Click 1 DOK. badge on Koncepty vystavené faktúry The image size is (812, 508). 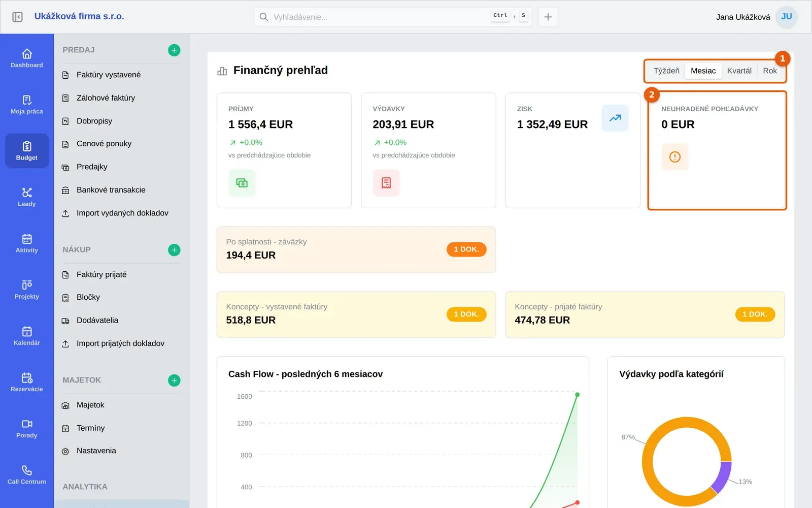tap(466, 314)
